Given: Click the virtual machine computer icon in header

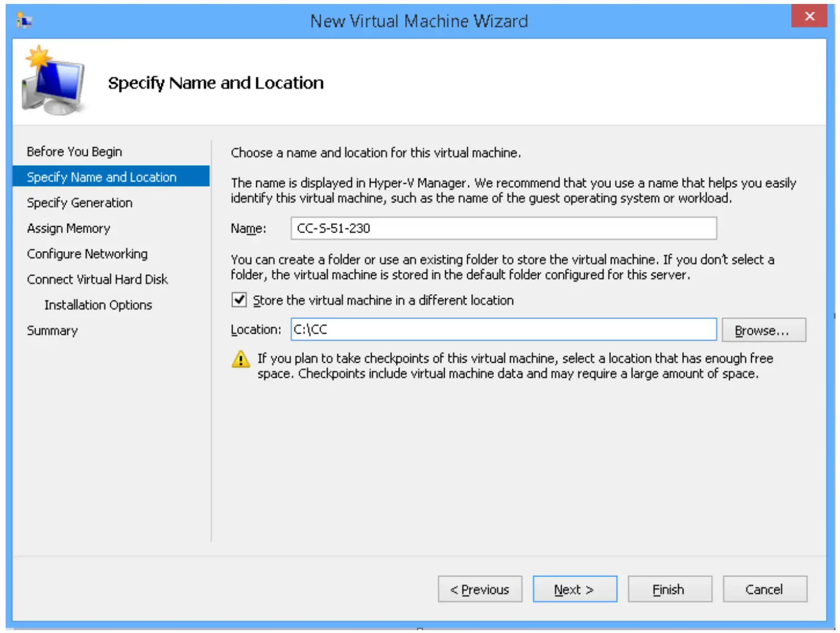Looking at the screenshot, I should 53,80.
